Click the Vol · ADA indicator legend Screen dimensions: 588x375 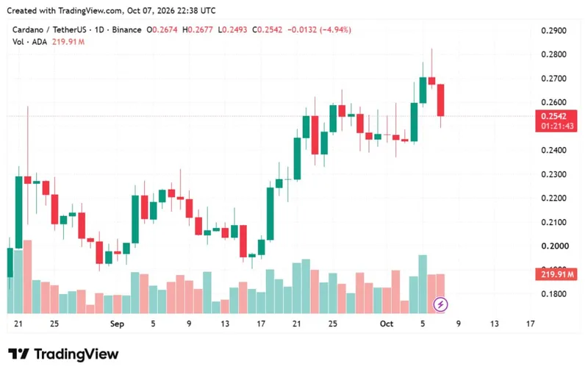[29, 42]
